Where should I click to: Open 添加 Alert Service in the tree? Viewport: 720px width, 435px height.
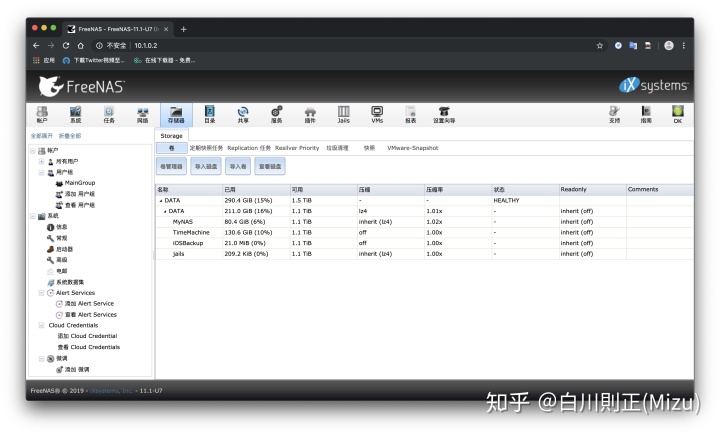pos(89,304)
